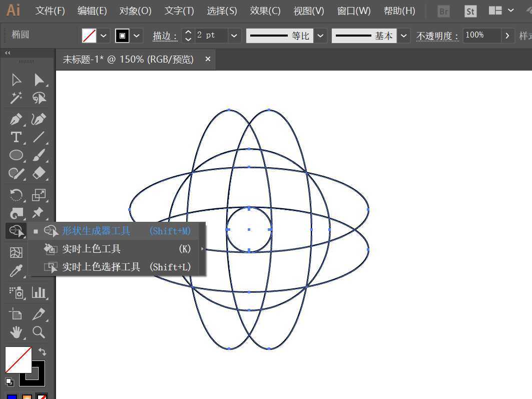Grab the Eyedropper tool
532x399 pixels.
(x=16, y=271)
